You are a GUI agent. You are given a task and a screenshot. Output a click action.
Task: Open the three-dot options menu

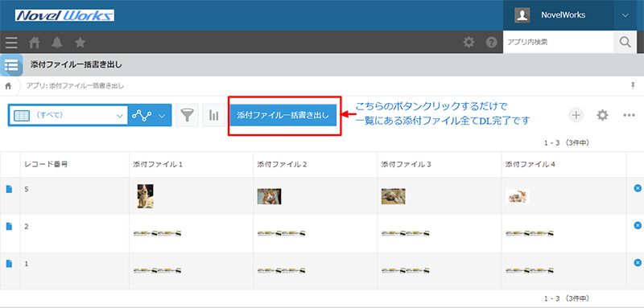pyautogui.click(x=630, y=115)
